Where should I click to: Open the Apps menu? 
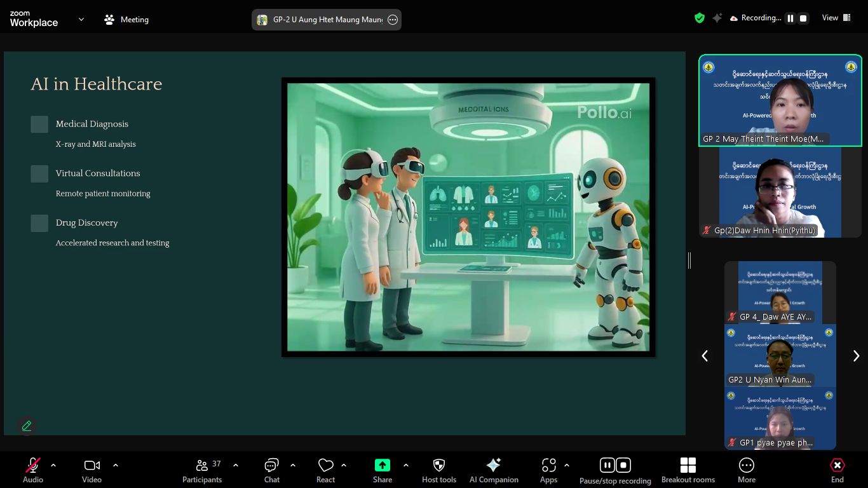point(548,470)
